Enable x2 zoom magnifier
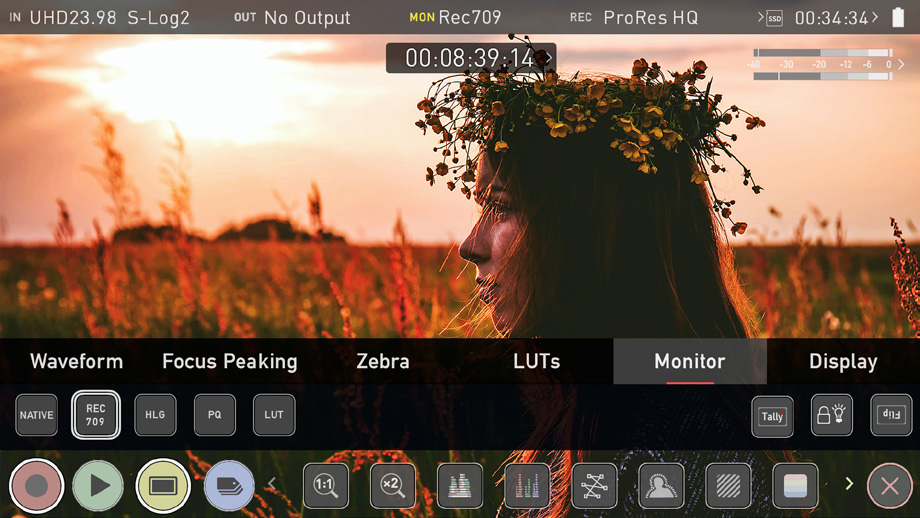Screen dimensions: 920x518 point(393,486)
